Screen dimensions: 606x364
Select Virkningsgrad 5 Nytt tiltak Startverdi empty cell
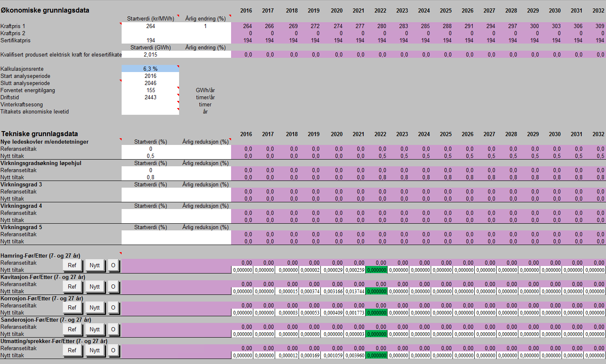pyautogui.click(x=150, y=241)
